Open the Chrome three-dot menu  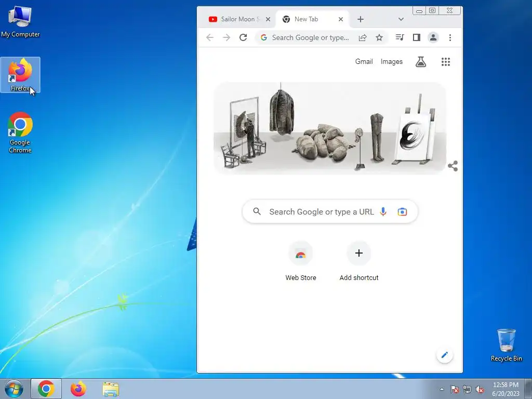[x=450, y=37]
